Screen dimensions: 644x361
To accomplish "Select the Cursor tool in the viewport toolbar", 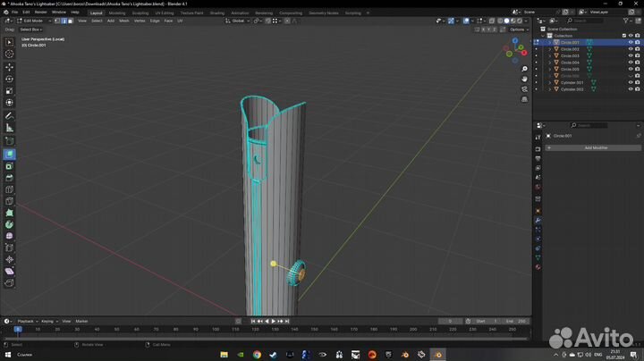I will (9, 54).
